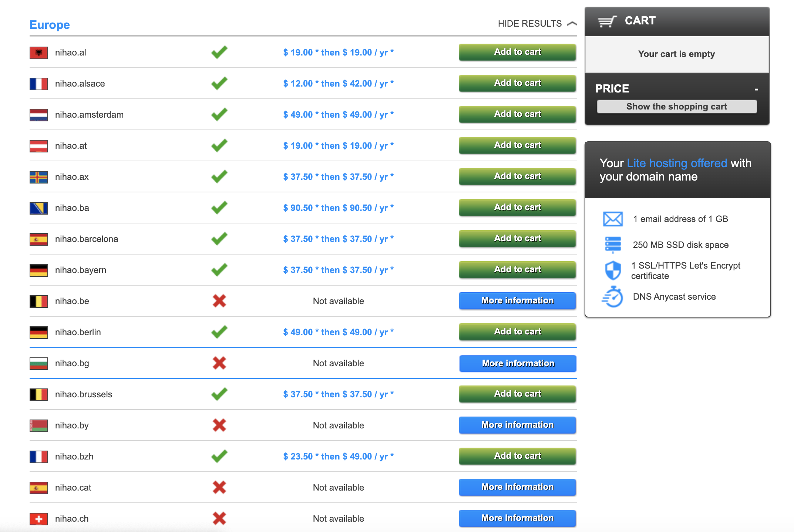Click the email envelope icon
The width and height of the screenshot is (794, 532).
[x=613, y=219]
